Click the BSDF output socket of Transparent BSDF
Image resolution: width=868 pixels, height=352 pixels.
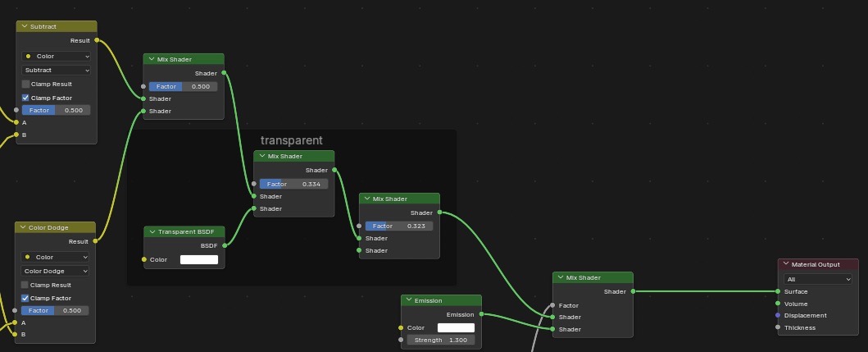pyautogui.click(x=225, y=245)
